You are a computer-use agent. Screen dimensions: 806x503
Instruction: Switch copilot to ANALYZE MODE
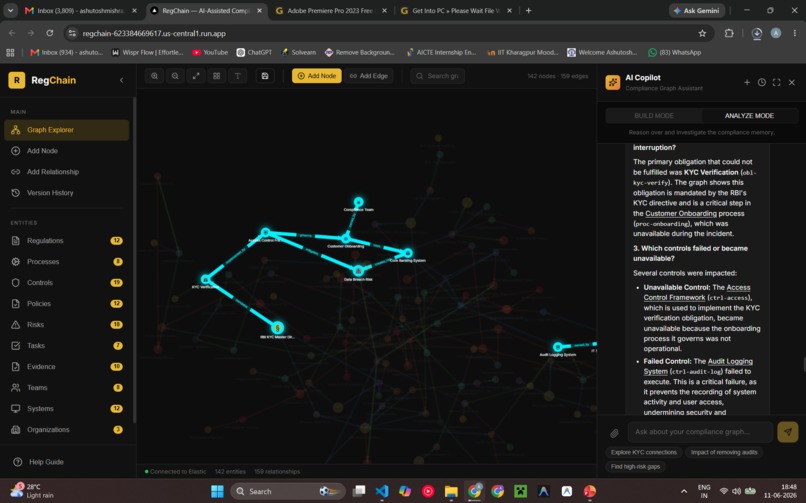(x=749, y=116)
